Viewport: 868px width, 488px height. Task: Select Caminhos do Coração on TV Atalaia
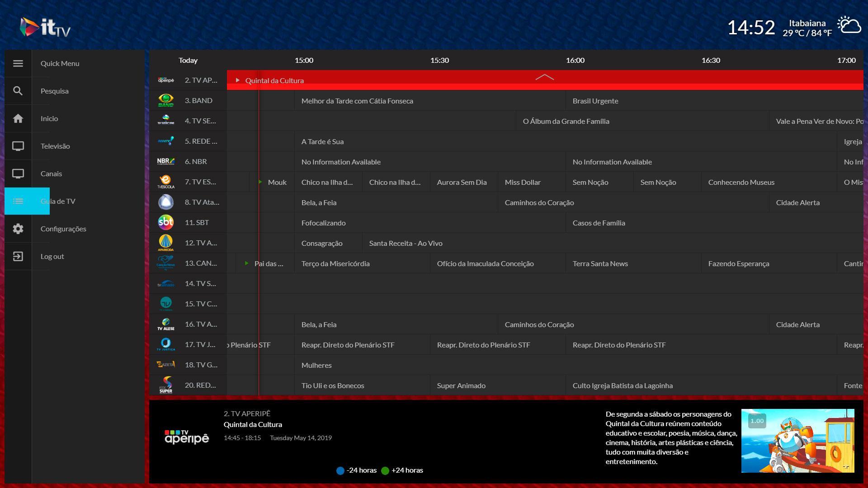[x=633, y=202]
